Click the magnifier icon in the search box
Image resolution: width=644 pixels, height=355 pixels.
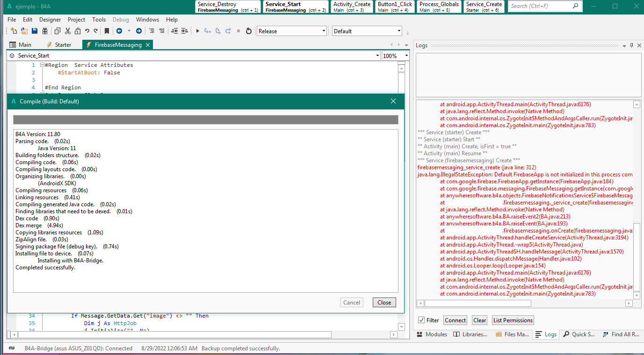(575, 6)
